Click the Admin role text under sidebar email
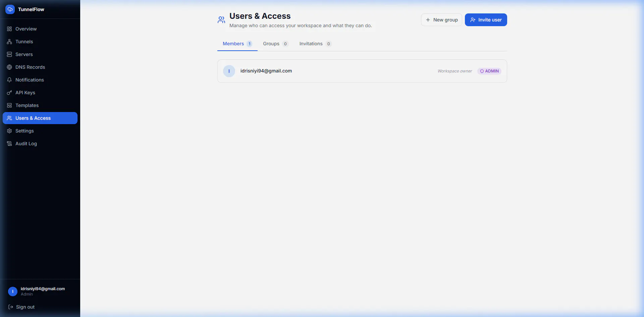Viewport: 644px width, 317px height. pyautogui.click(x=27, y=294)
